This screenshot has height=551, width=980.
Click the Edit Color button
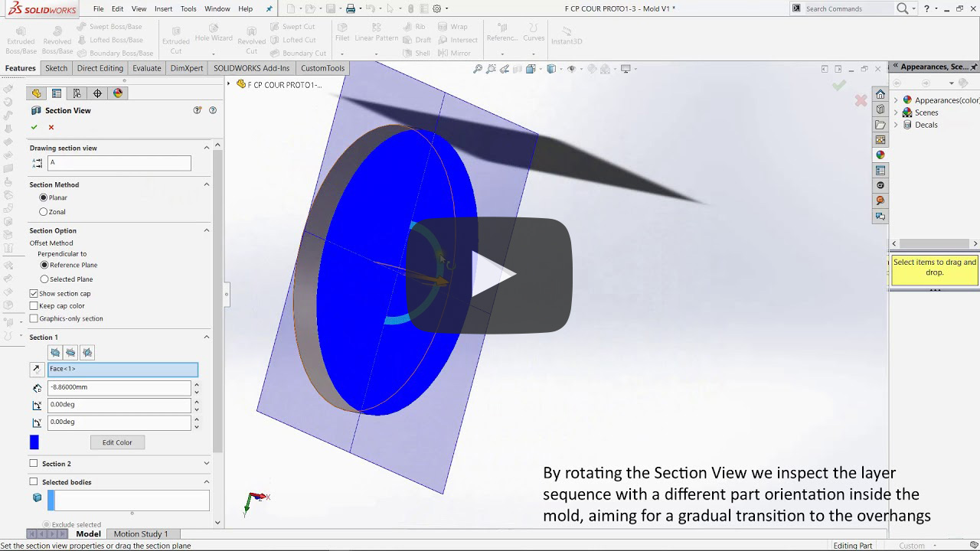click(117, 442)
